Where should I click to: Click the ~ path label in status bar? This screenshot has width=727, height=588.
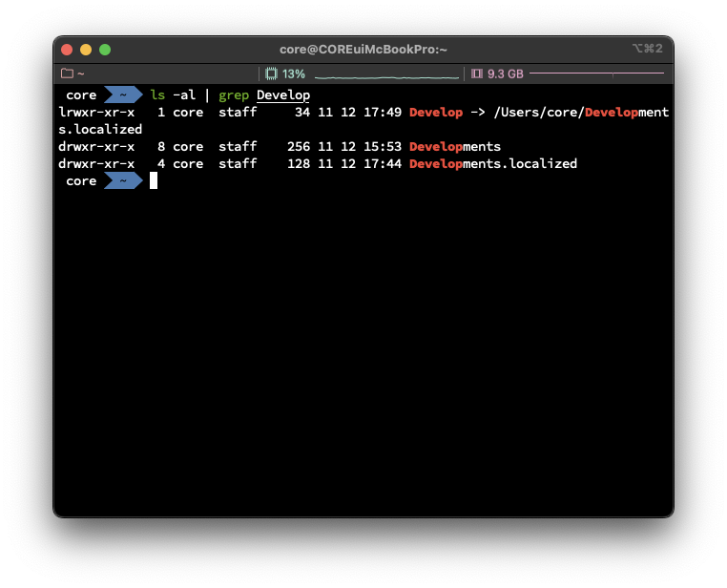tap(81, 73)
